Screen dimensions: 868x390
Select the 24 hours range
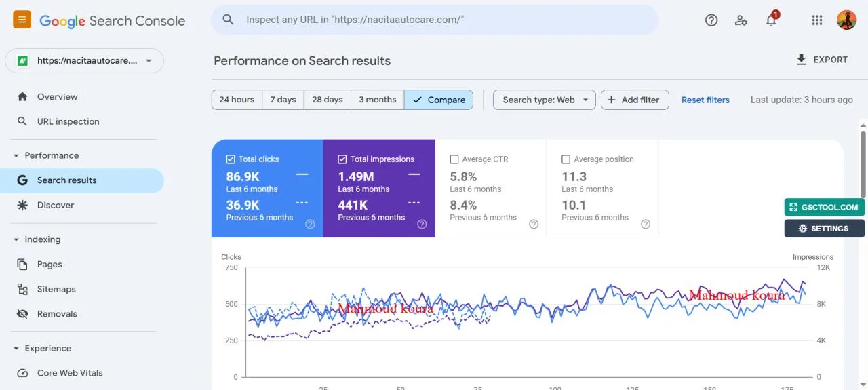(x=237, y=100)
